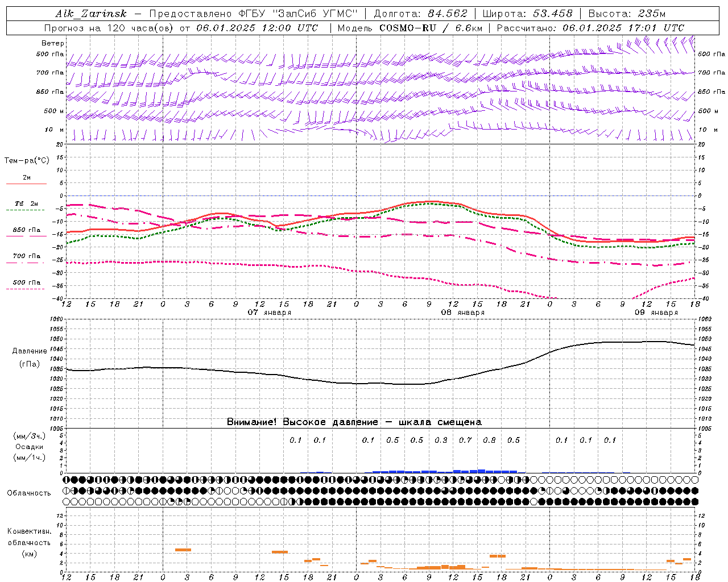Click the Тем-ра(°C) temperature panel label
Viewport: 728px width, 582px height.
click(x=27, y=160)
